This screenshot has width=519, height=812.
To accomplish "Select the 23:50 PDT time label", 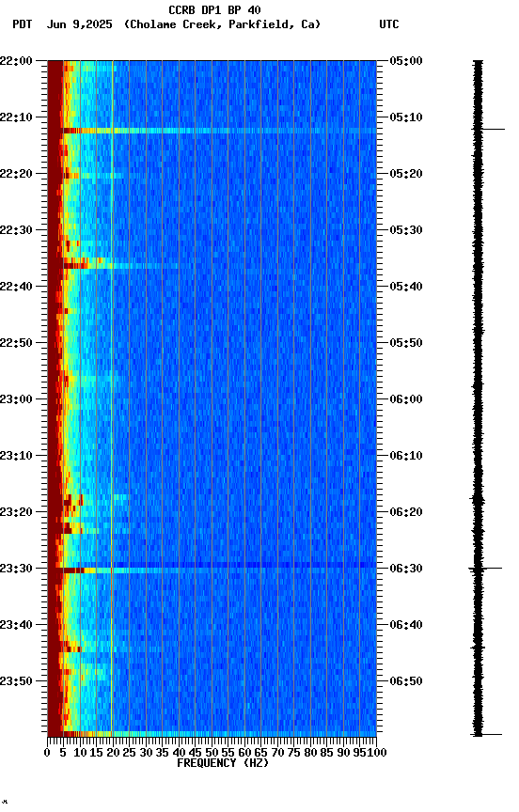I will [x=17, y=681].
